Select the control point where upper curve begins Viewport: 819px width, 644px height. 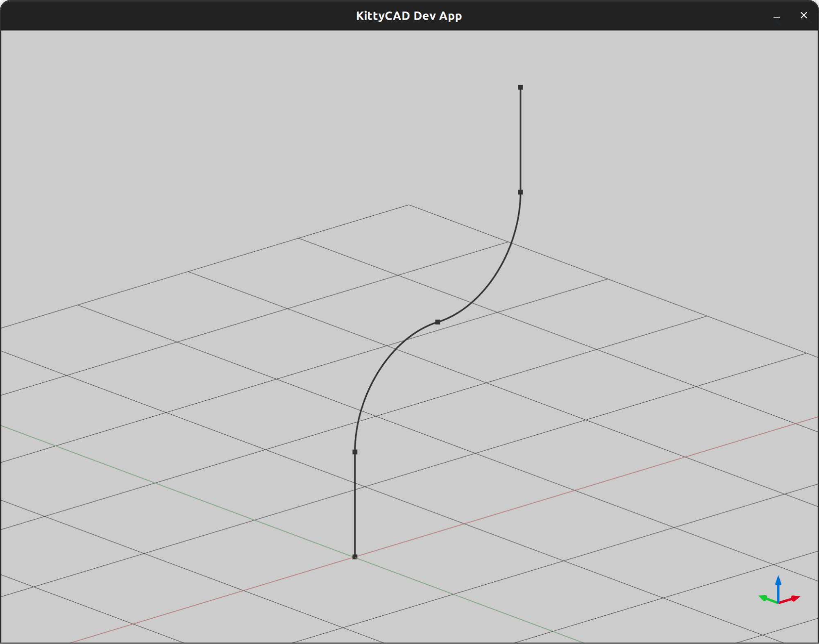[x=521, y=192]
